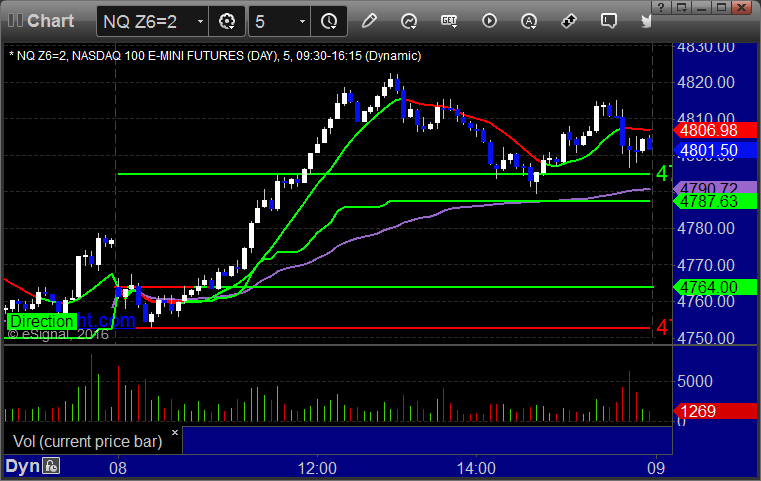Start the bar replay play button
Image resolution: width=761 pixels, height=481 pixels.
[x=489, y=21]
